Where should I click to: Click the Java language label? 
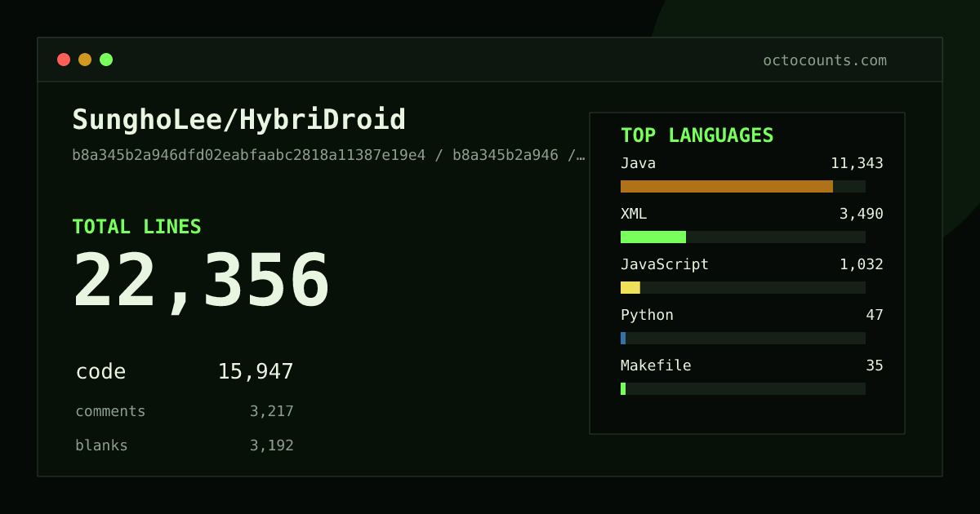coord(638,163)
